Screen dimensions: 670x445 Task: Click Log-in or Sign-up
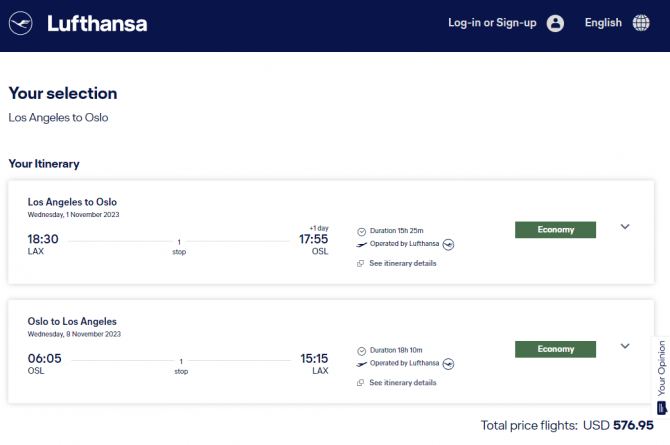pos(492,23)
